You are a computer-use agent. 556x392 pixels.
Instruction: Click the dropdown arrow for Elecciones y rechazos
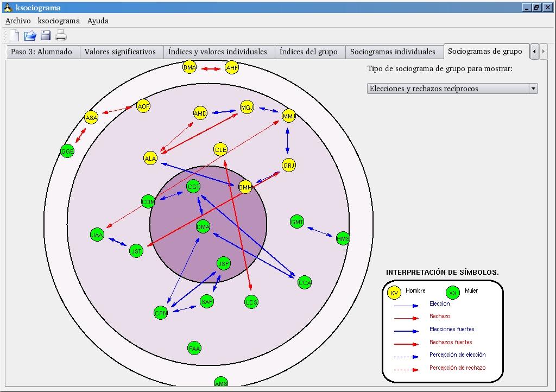click(533, 88)
